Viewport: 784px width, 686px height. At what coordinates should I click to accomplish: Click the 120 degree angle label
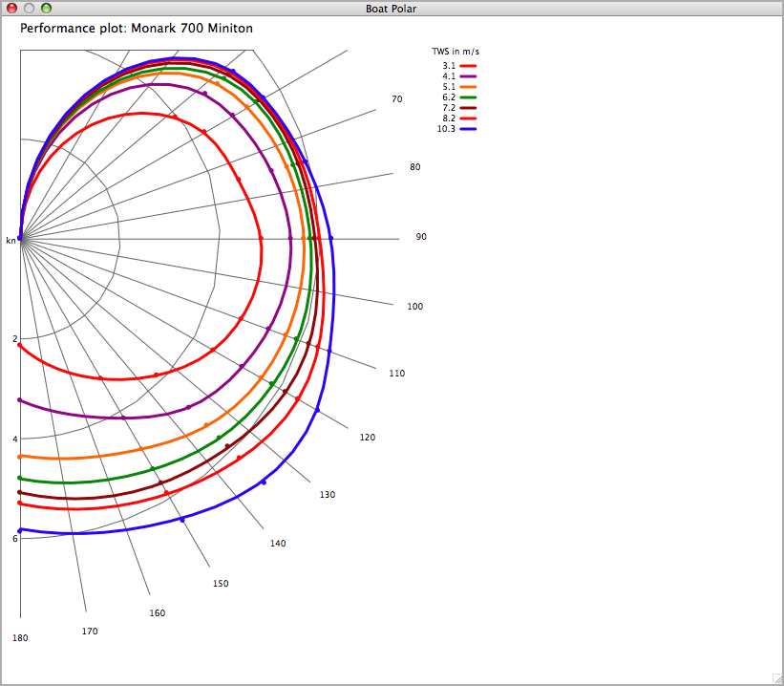[x=368, y=438]
